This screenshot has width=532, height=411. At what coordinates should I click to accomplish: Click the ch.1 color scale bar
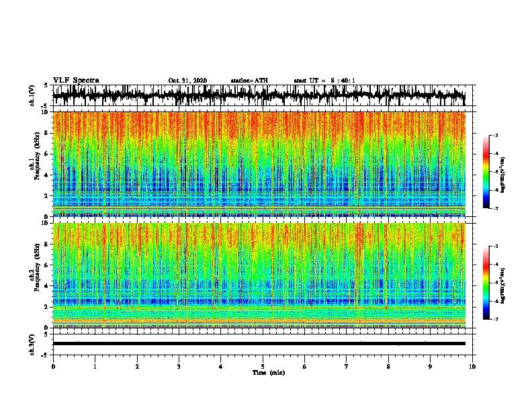tap(486, 172)
